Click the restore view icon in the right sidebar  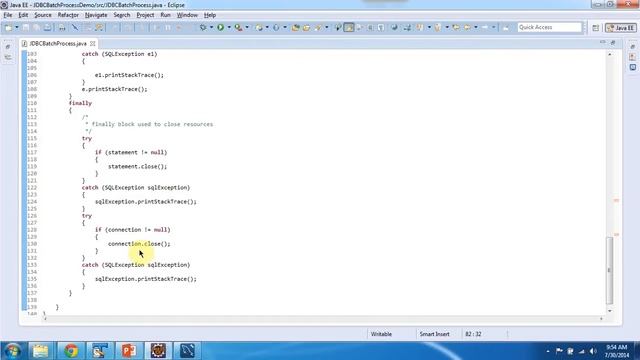coord(632,47)
